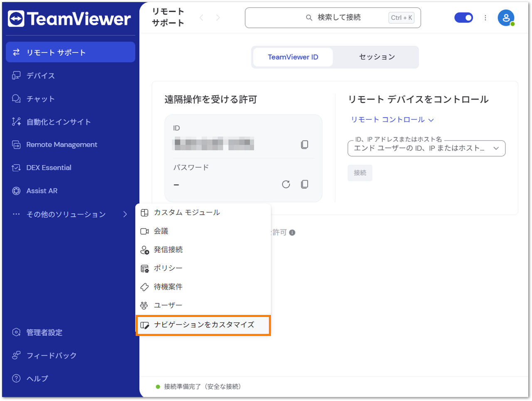Image resolution: width=532 pixels, height=401 pixels.
Task: Switch to the セッション tab
Action: [377, 57]
